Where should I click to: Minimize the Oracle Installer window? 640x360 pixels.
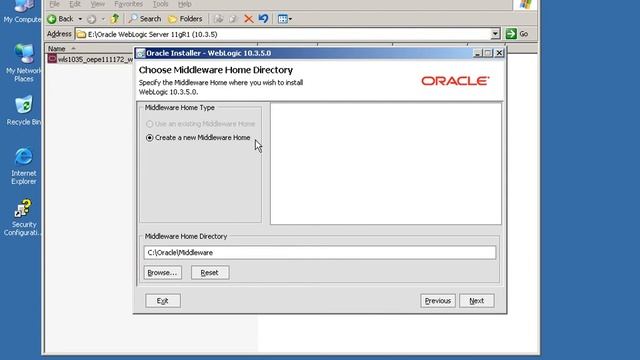click(477, 53)
